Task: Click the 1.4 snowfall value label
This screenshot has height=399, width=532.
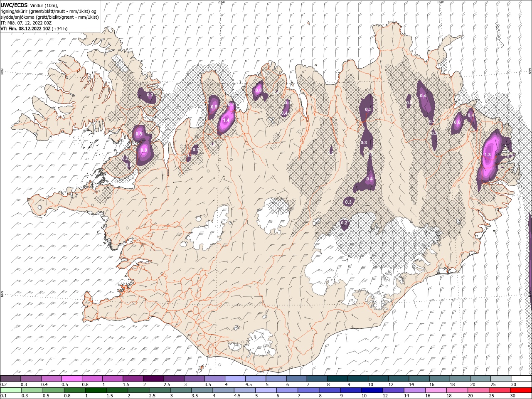Action: (x=226, y=121)
